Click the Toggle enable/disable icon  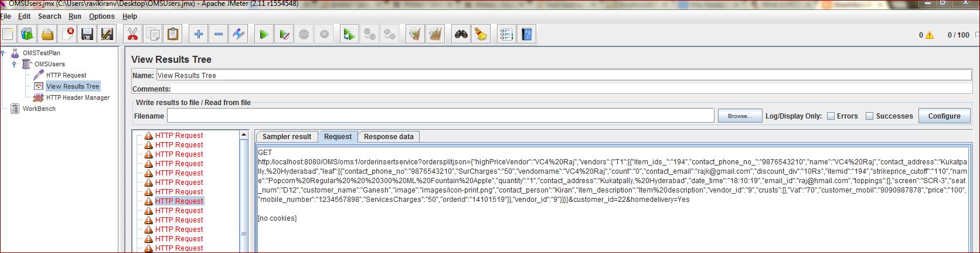point(239,35)
